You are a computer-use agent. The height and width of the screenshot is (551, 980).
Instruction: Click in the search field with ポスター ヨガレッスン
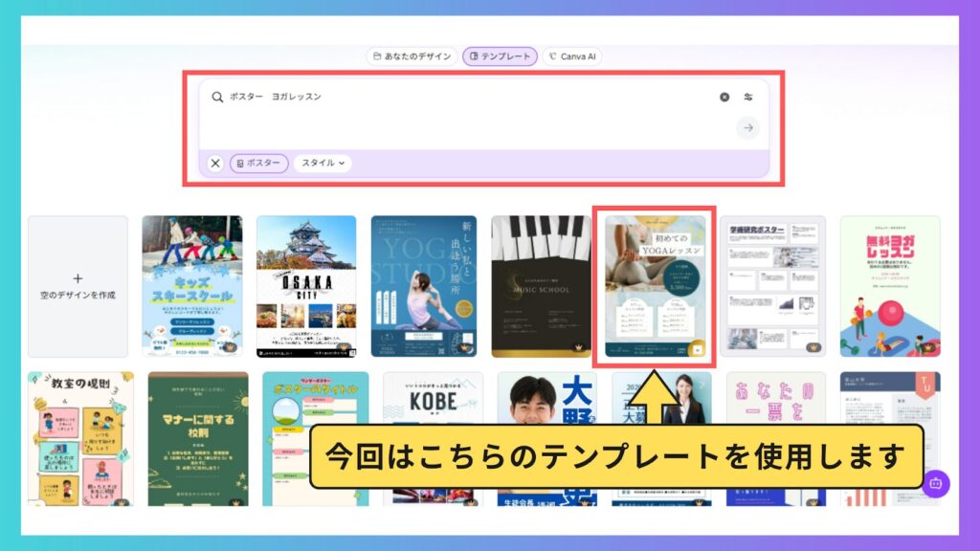(x=459, y=98)
